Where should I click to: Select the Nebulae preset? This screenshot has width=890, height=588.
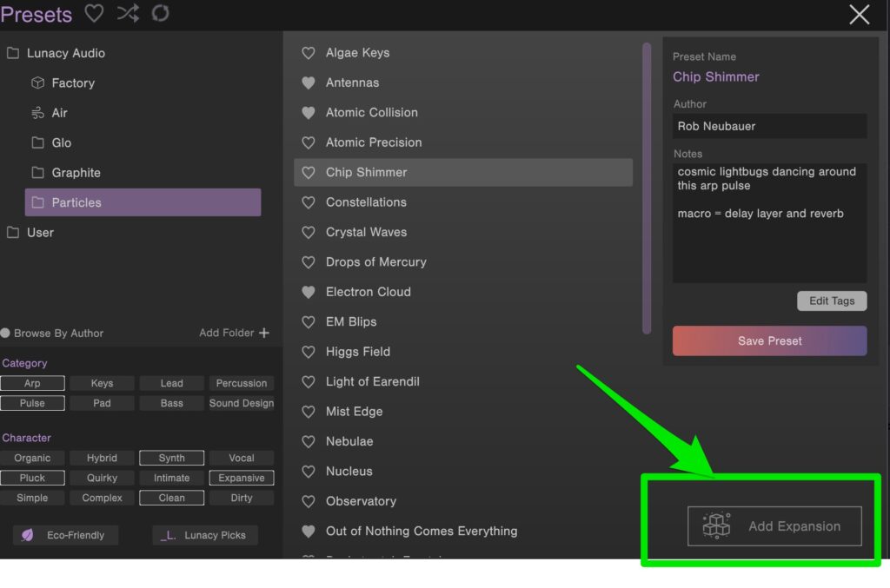[349, 441]
